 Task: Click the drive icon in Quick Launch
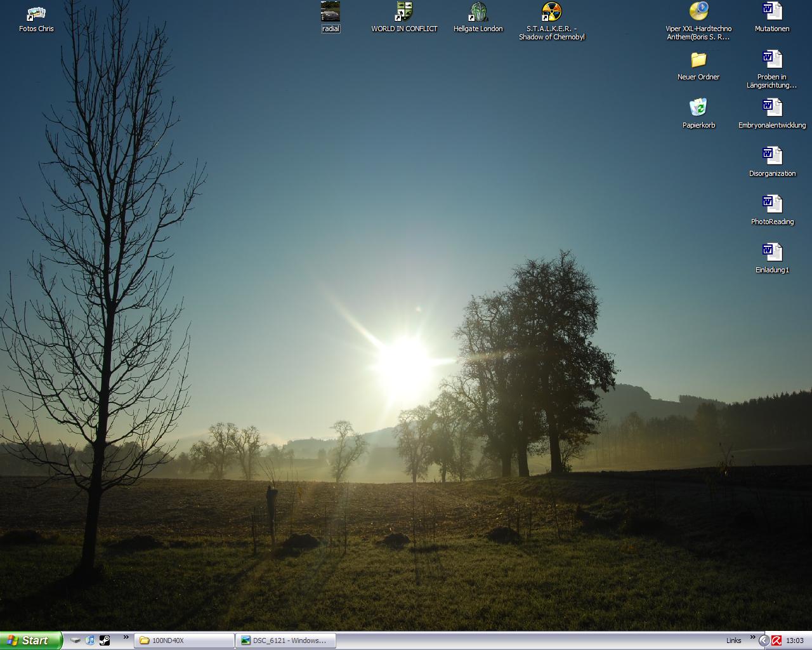[x=75, y=640]
